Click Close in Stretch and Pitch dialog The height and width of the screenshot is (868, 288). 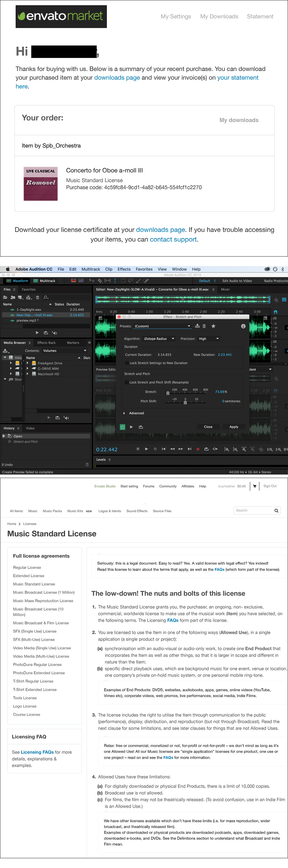(x=208, y=427)
